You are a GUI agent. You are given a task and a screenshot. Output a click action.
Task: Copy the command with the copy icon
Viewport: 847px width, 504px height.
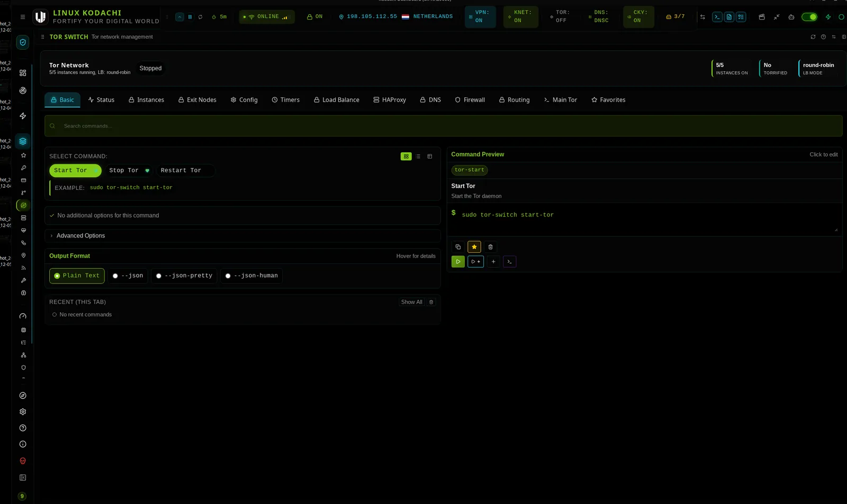pyautogui.click(x=458, y=247)
